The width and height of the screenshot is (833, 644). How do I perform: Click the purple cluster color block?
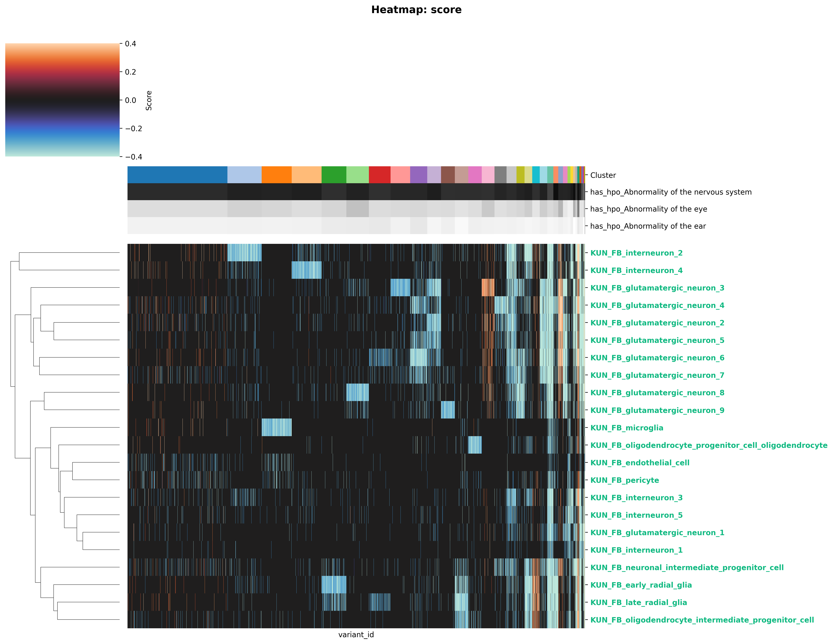coord(418,175)
